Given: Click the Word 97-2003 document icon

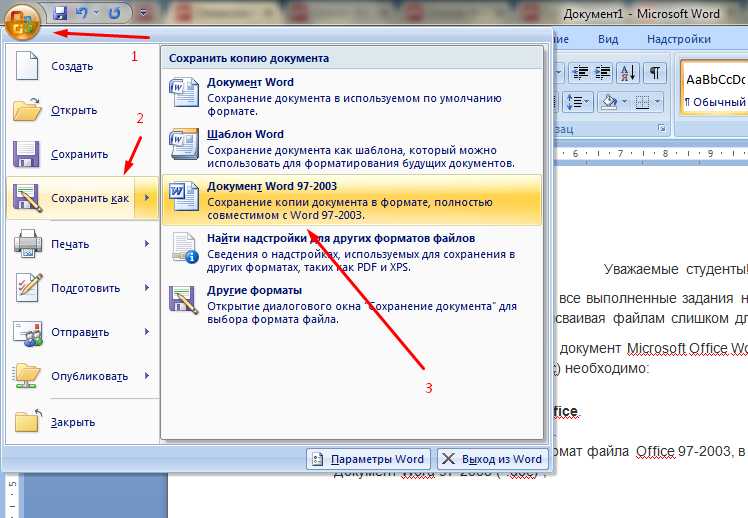Looking at the screenshot, I should tap(184, 196).
